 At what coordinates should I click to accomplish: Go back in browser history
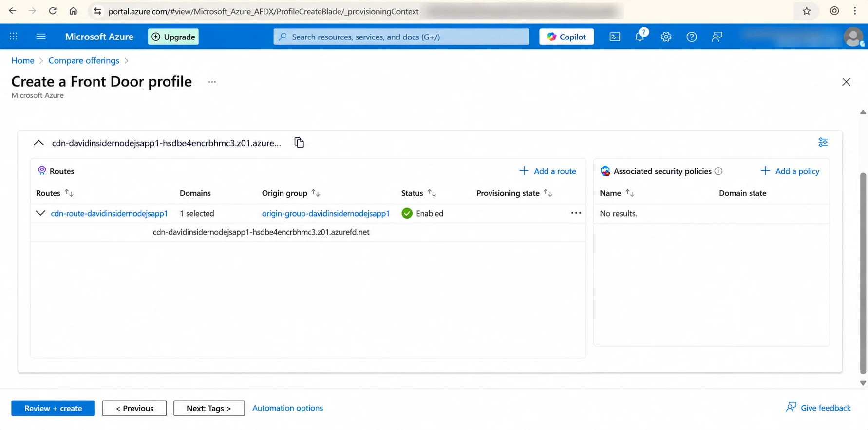[x=13, y=11]
